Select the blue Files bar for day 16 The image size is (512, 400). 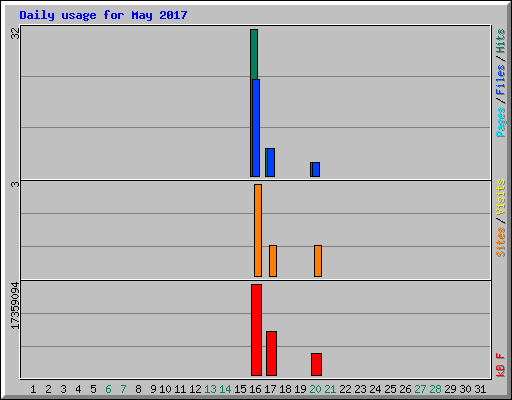256,128
